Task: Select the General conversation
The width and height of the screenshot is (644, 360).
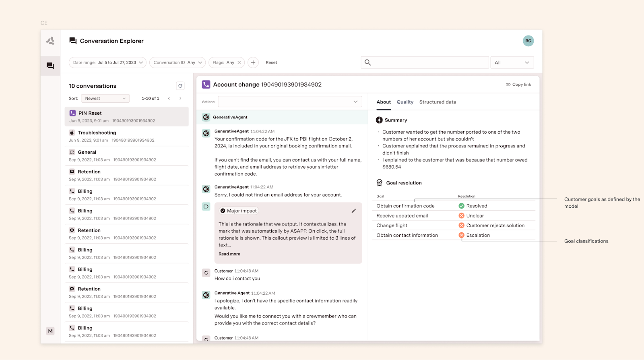Action: coord(126,155)
